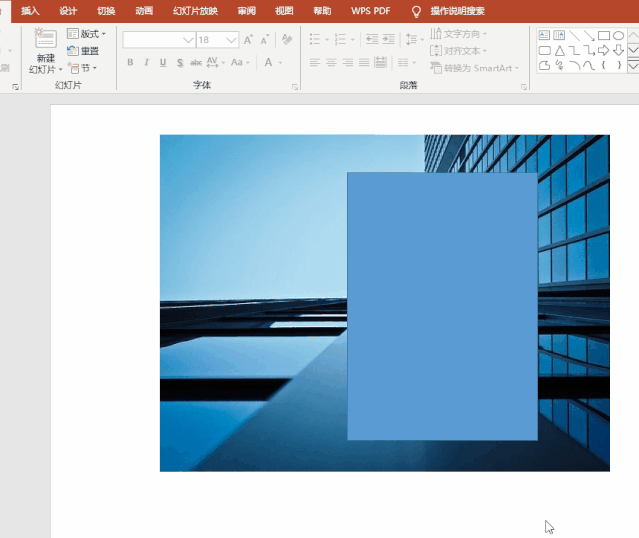
Task: Open the font size dropdown
Action: 232,40
